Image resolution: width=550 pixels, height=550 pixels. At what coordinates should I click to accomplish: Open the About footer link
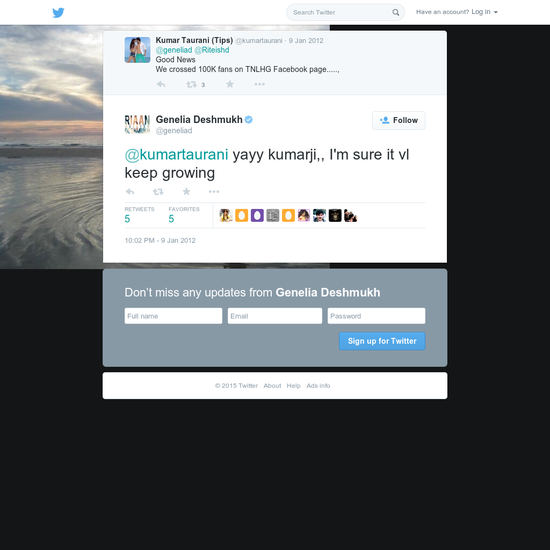(x=272, y=386)
